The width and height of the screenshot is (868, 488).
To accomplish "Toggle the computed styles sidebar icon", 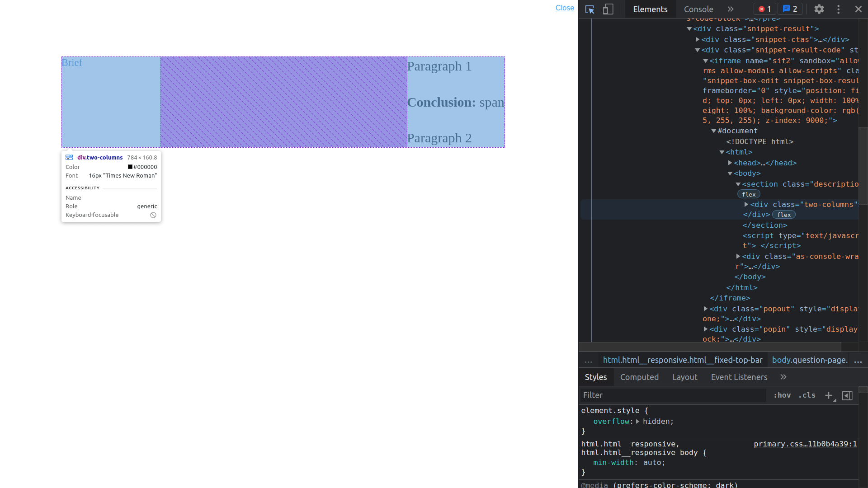I will point(848,395).
